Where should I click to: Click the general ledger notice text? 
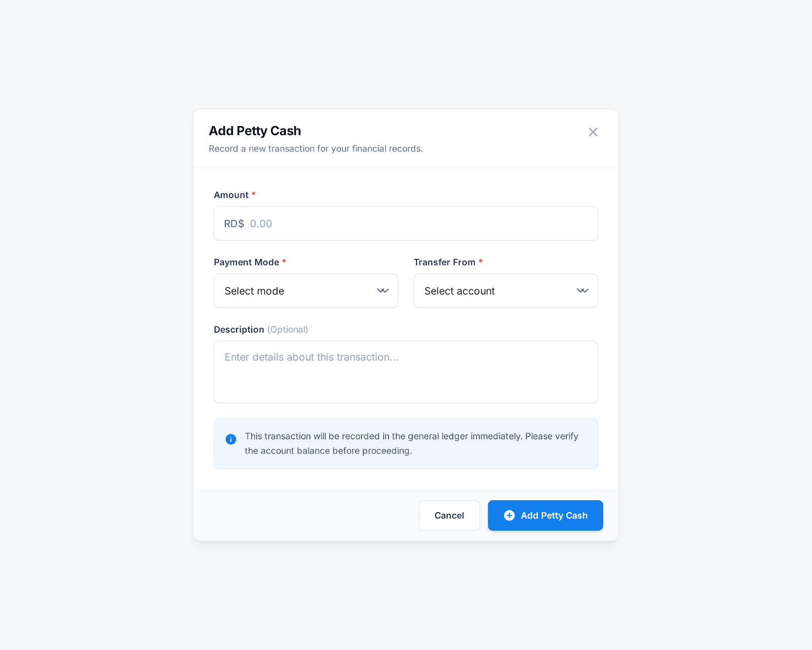point(411,443)
